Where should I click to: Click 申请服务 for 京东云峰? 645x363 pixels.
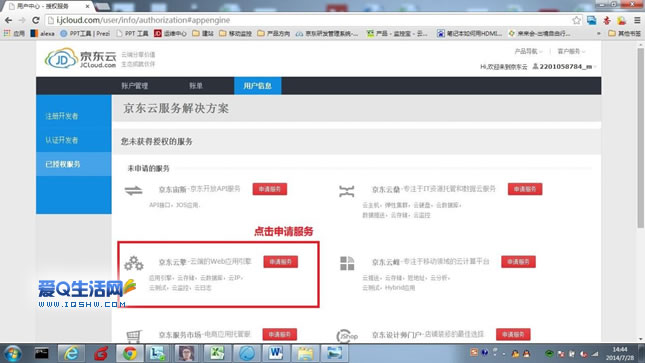coord(518,262)
